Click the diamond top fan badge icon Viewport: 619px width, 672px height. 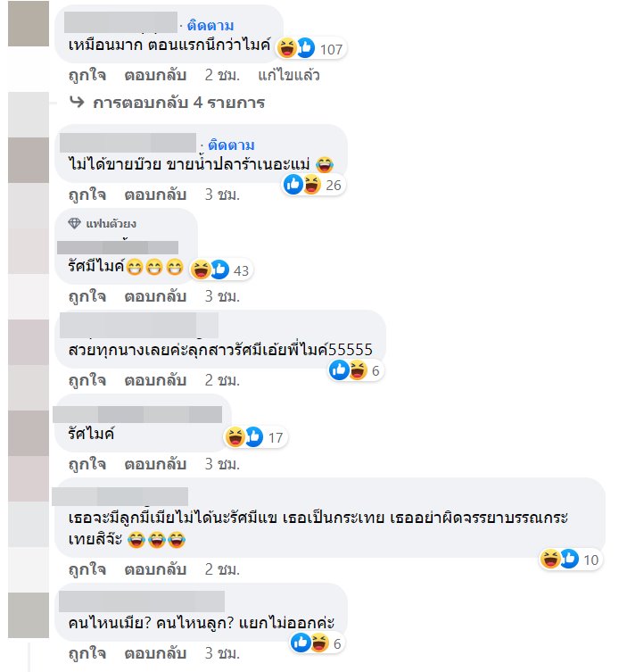click(75, 223)
